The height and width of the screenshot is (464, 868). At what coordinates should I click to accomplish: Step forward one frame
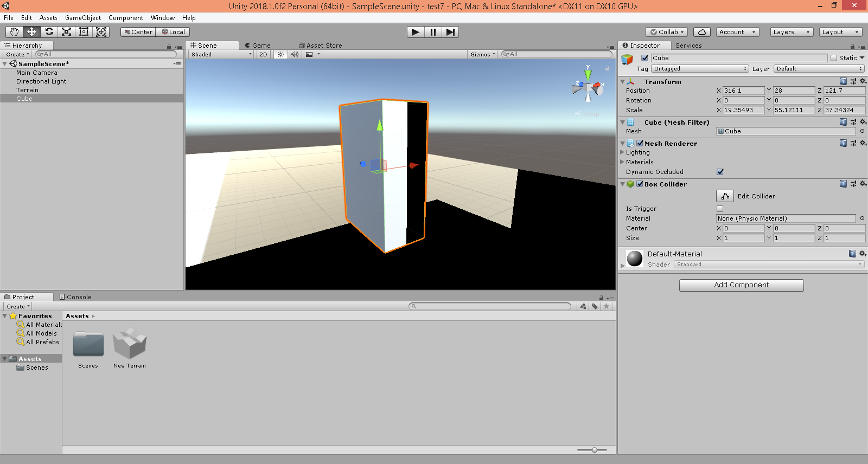450,32
